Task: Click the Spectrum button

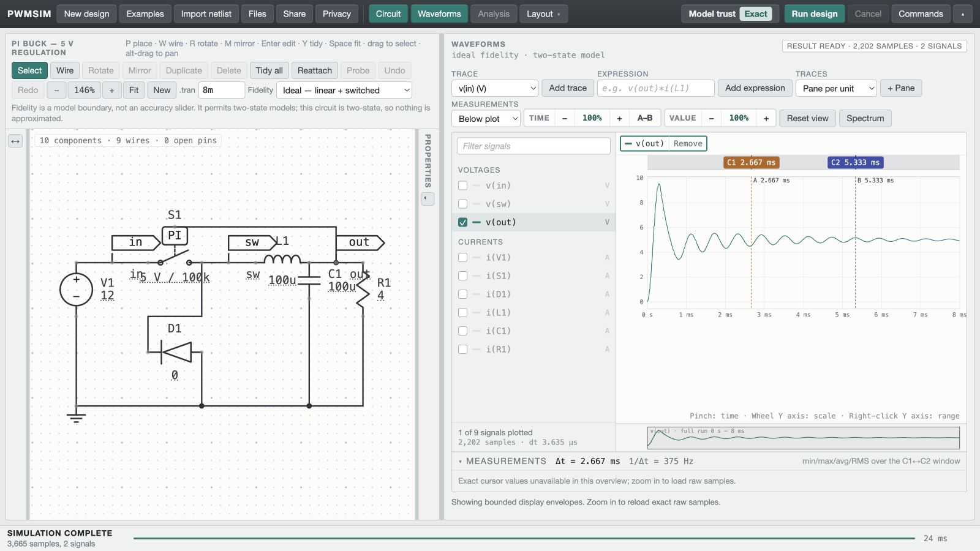Action: coord(865,118)
